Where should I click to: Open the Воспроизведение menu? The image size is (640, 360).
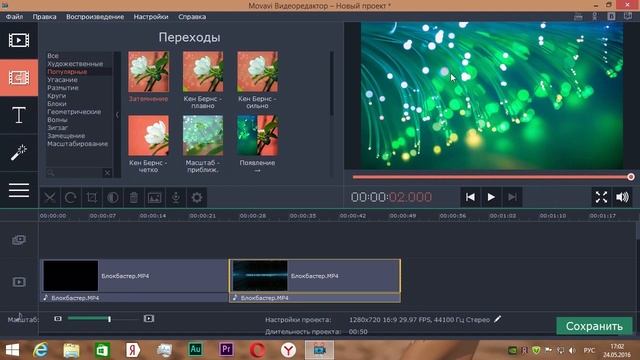95,17
